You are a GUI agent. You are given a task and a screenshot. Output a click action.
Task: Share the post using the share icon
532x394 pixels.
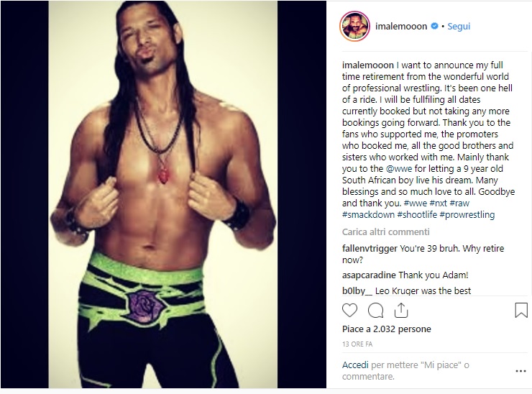coord(401,310)
